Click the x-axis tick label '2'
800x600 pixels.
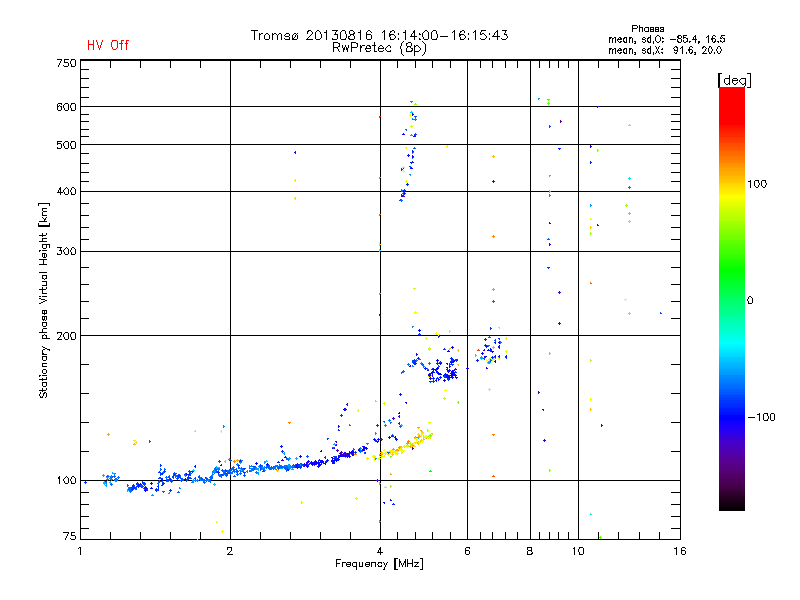point(230,551)
